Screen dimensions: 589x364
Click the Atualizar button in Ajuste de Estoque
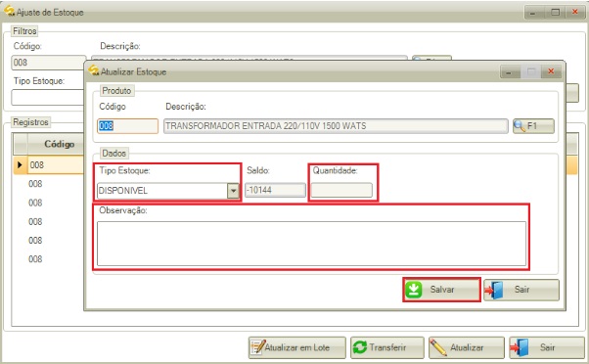coord(467,347)
